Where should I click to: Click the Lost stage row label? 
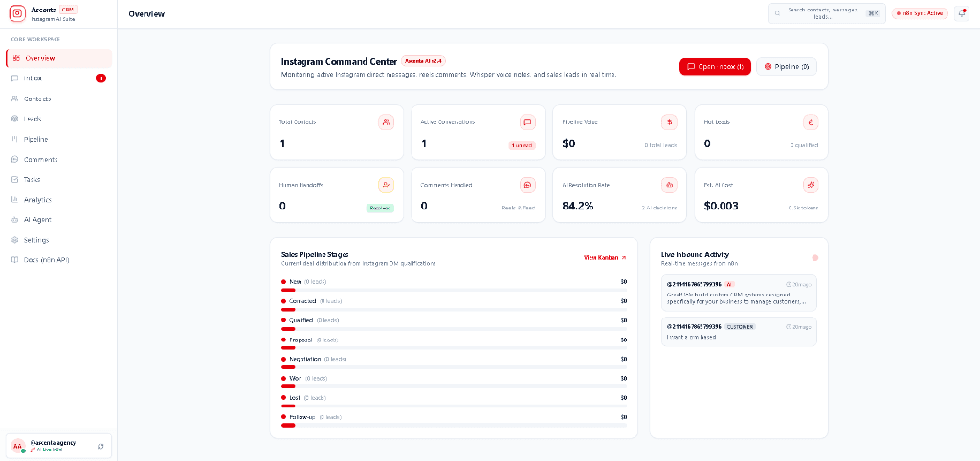point(295,397)
